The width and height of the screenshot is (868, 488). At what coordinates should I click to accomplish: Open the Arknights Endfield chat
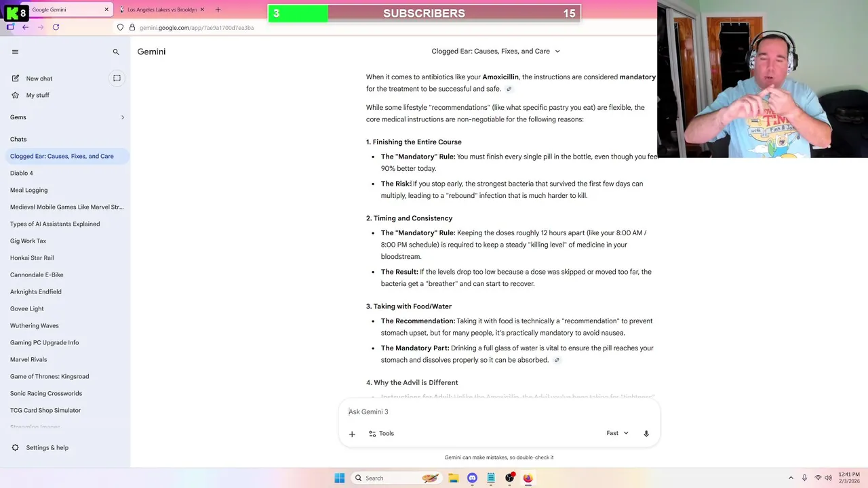[35, 291]
